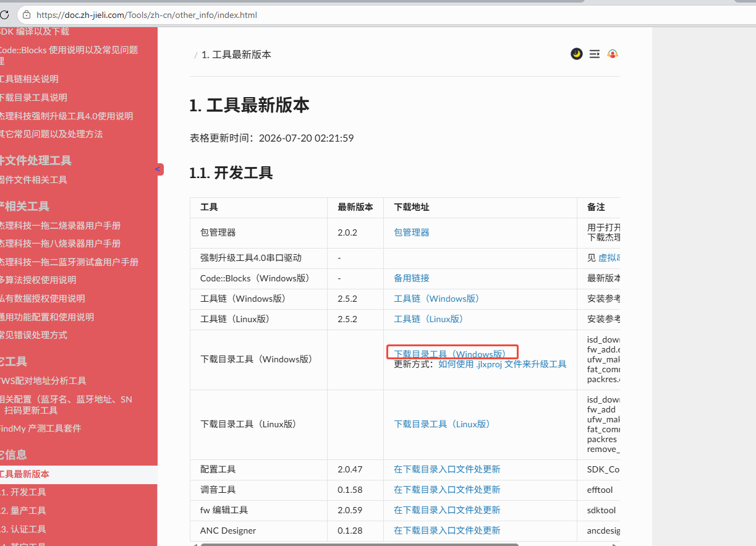Open sidebar item 工具链相关说明
This screenshot has height=546, width=756.
pyautogui.click(x=29, y=79)
